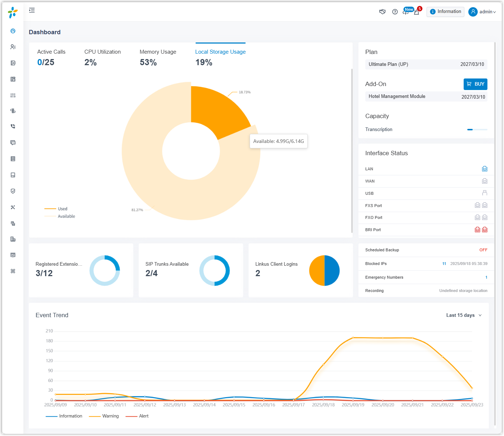This screenshot has width=504, height=436.
Task: Click the user list icon in sidebar
Action: (13, 47)
